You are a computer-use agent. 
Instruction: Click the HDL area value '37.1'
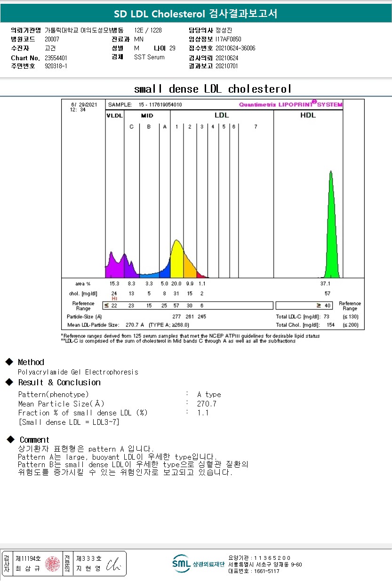pos(326,284)
